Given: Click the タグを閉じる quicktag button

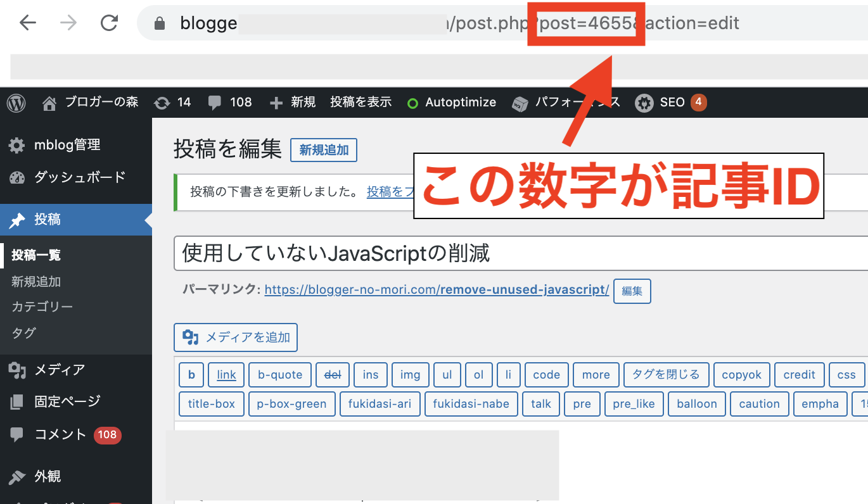Looking at the screenshot, I should pyautogui.click(x=666, y=374).
